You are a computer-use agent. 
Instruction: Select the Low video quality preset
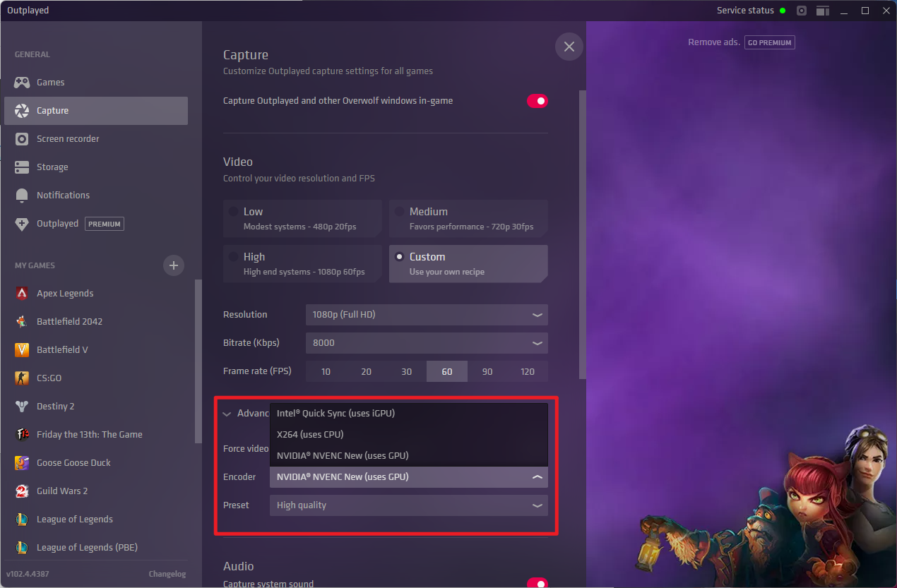click(302, 218)
